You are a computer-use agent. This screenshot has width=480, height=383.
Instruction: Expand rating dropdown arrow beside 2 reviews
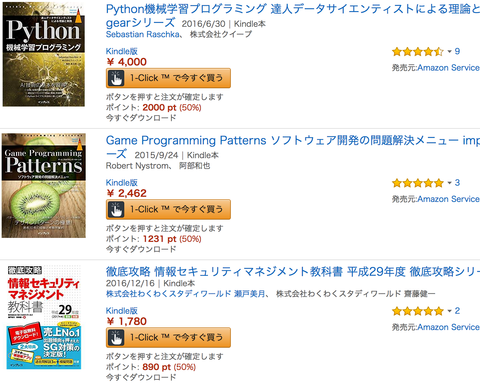pos(449,311)
